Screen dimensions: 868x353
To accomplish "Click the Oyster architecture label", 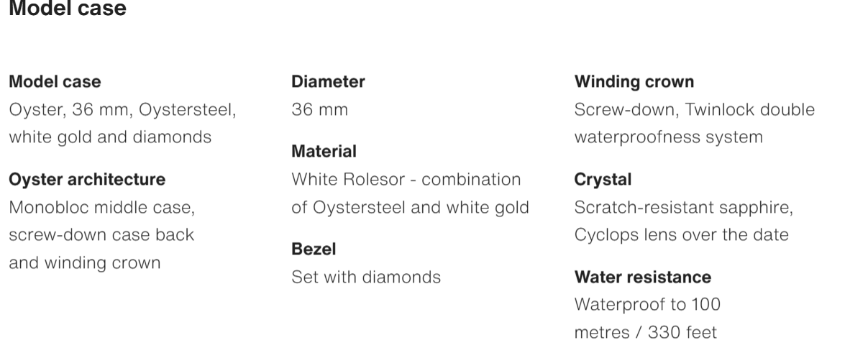I will point(87,180).
